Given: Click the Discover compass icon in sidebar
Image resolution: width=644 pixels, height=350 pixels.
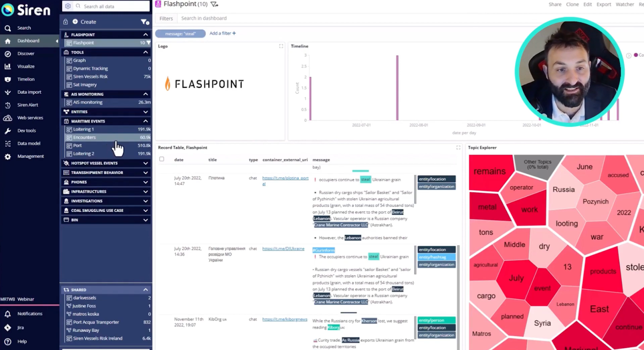Looking at the screenshot, I should click(x=8, y=54).
